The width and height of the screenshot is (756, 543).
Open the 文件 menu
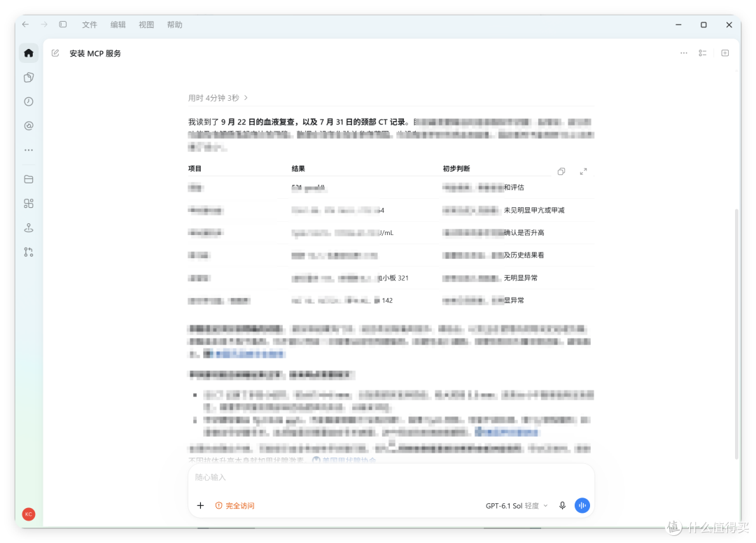tap(89, 24)
